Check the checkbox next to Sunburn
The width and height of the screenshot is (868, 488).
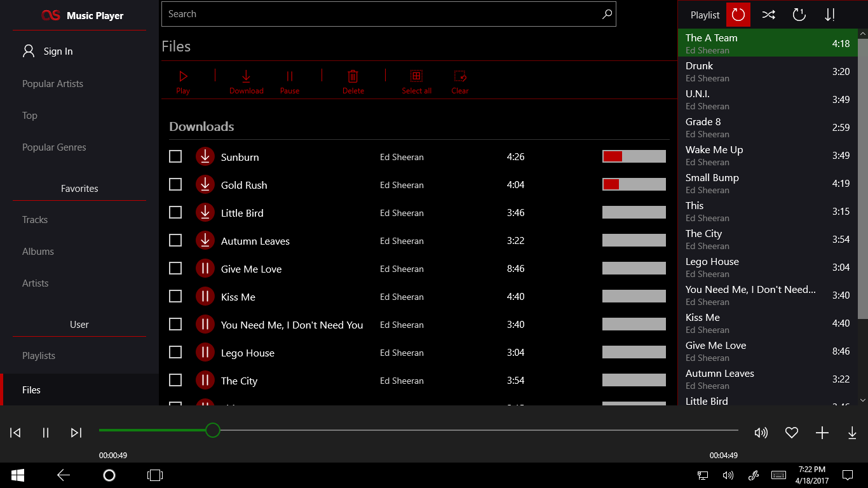point(175,156)
